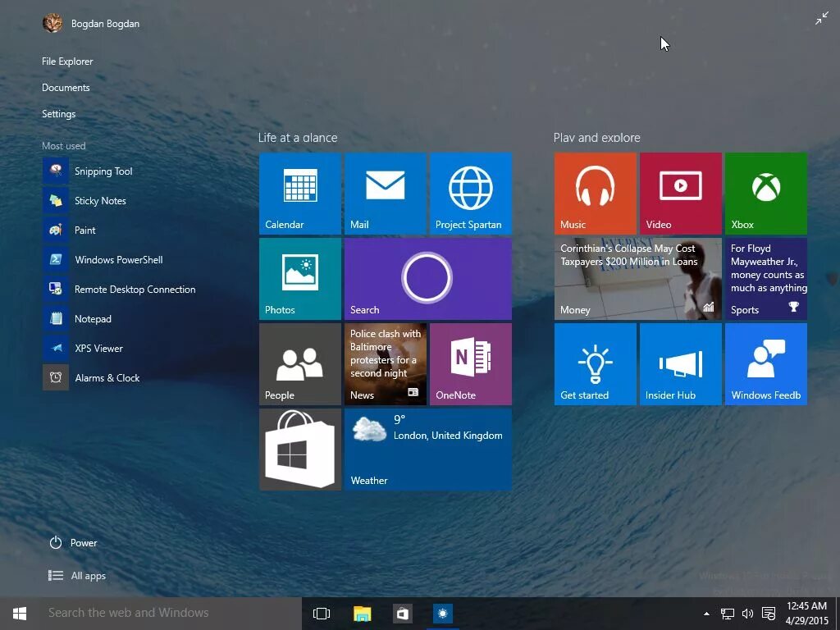
Task: Restore Start menu from full screen
Action: point(822,20)
